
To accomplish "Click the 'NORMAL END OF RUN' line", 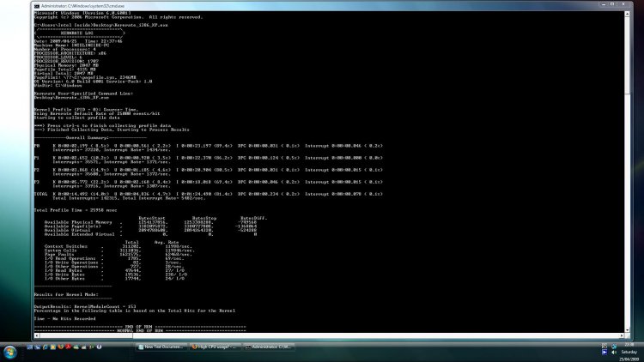I will (x=140, y=330).
